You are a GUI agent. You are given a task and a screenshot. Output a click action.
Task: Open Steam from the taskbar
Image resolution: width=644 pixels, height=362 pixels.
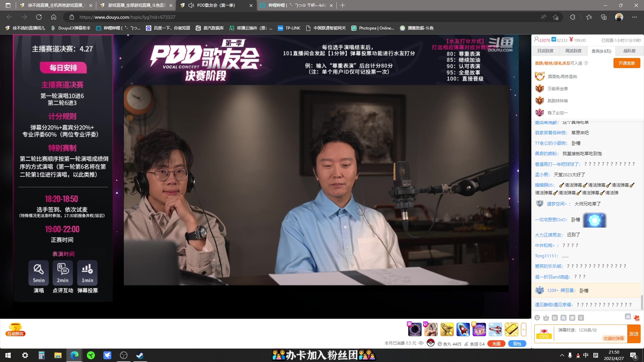[x=140, y=355]
